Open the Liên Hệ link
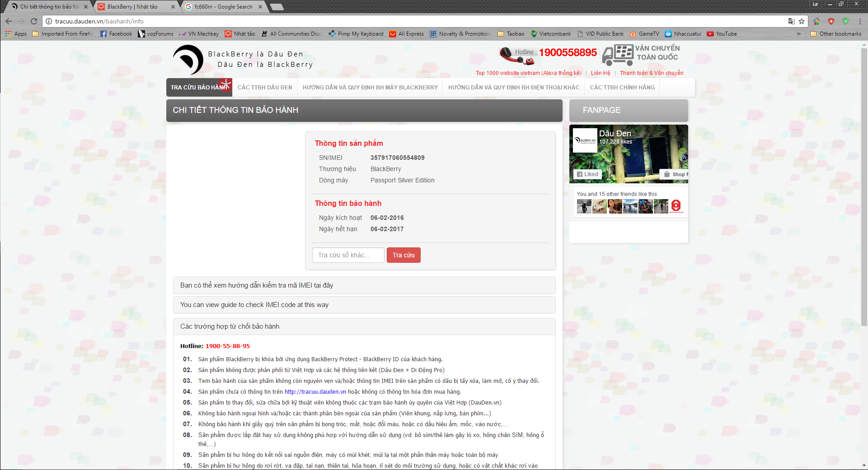The width and height of the screenshot is (868, 470). [600, 73]
